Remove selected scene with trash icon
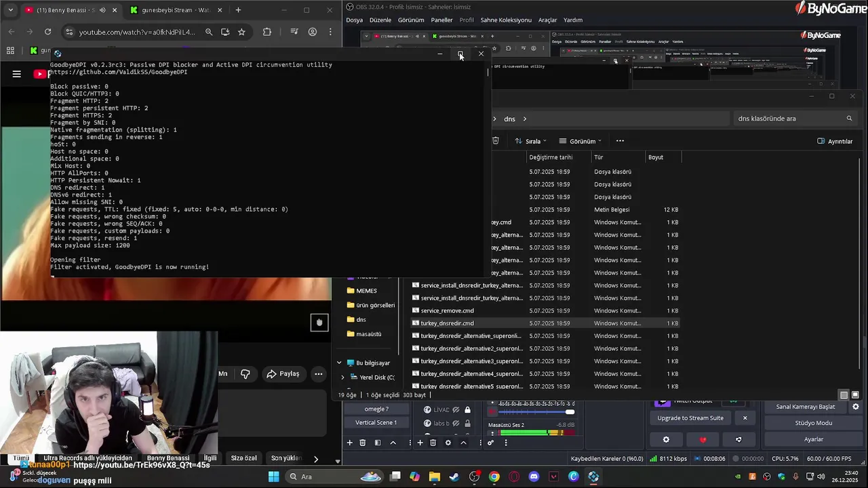Viewport: 868px width, 488px height. [x=362, y=443]
